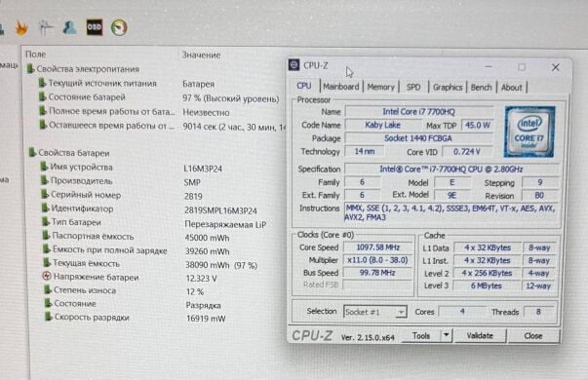The height and width of the screenshot is (380, 588).
Task: Click the Specification field i7-7700HQ CPU @ 2.80GHz
Action: coord(451,169)
